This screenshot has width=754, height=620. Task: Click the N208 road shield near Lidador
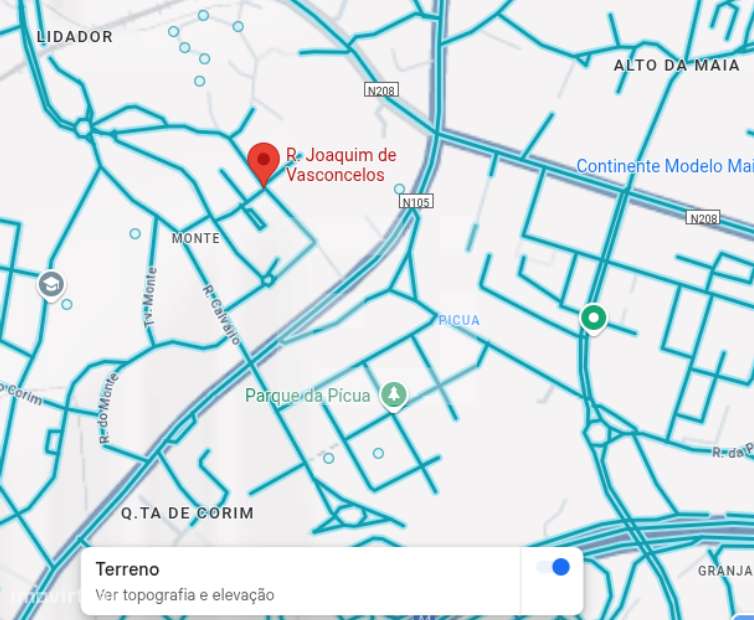coord(381,90)
